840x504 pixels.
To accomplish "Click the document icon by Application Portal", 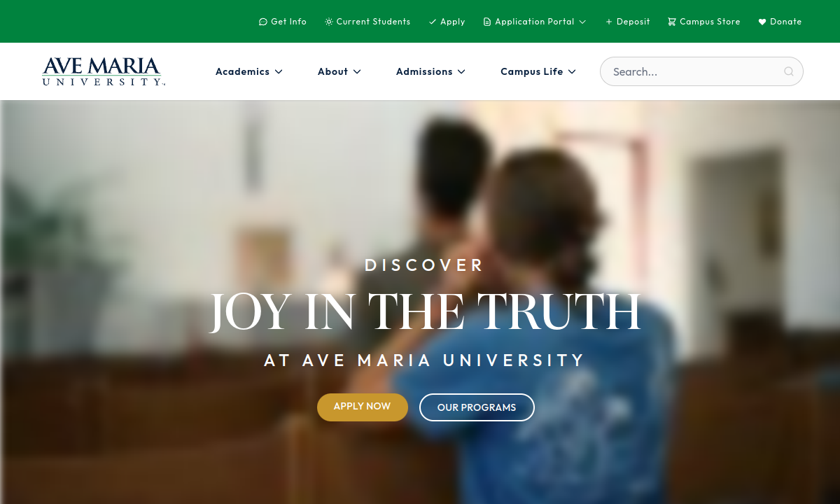I will pos(487,22).
